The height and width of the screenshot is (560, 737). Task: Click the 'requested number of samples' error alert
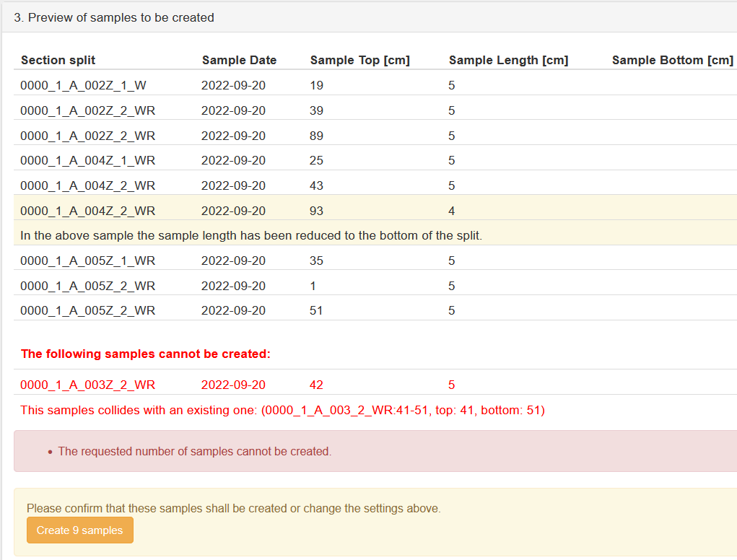coord(194,451)
